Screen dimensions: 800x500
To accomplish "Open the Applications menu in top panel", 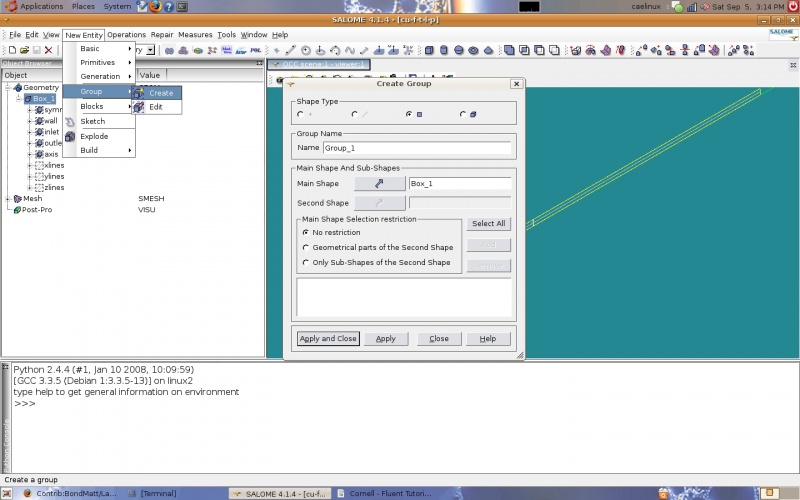I will coord(41,6).
